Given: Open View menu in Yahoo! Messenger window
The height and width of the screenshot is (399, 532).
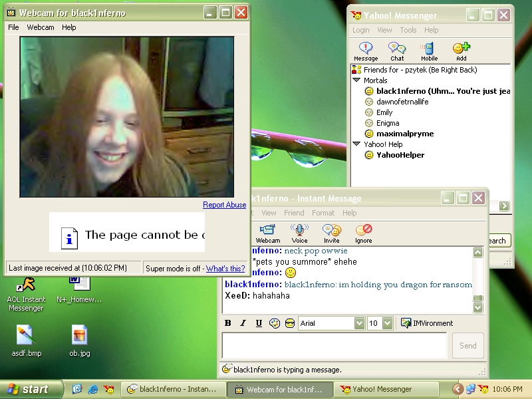Looking at the screenshot, I should coord(384,30).
